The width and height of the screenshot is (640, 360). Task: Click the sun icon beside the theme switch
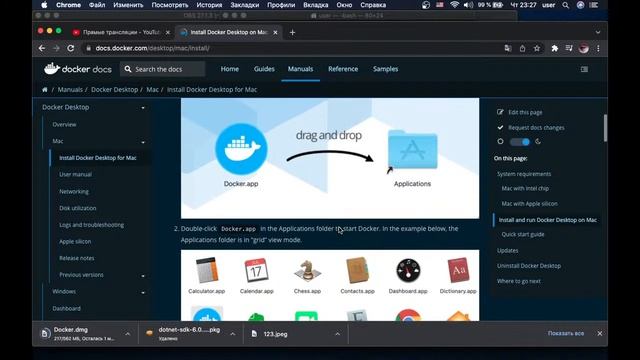(500, 142)
